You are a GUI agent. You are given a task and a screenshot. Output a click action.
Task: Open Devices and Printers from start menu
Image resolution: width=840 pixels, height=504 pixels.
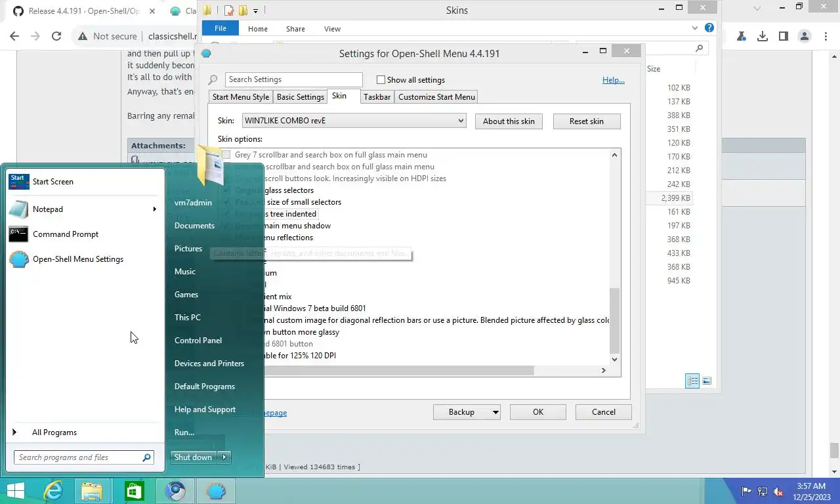click(x=209, y=364)
